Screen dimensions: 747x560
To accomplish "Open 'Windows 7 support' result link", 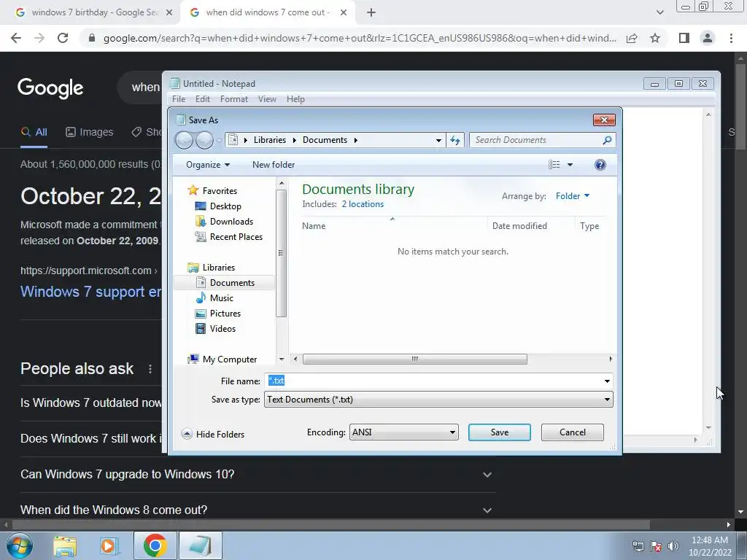I will pyautogui.click(x=90, y=292).
